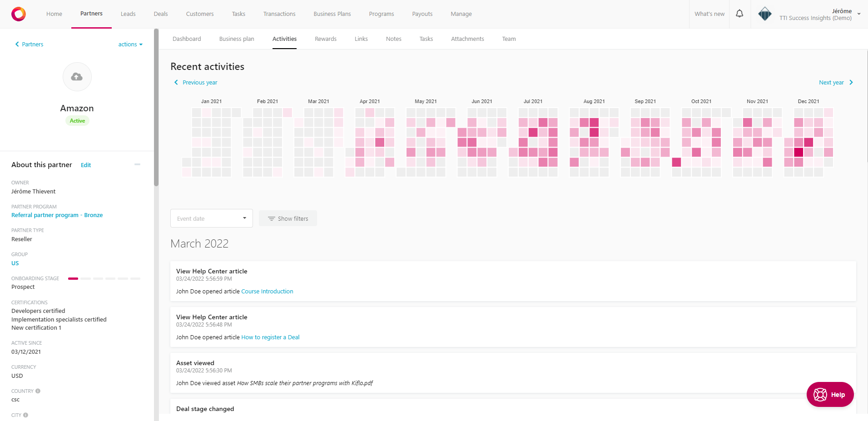Open the US group link
The image size is (868, 421).
(15, 263)
